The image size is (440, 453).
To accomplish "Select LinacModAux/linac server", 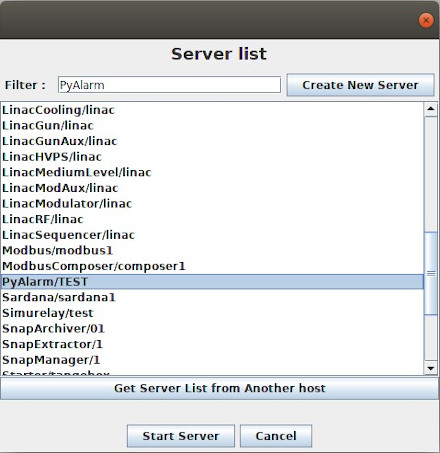I will pos(212,188).
